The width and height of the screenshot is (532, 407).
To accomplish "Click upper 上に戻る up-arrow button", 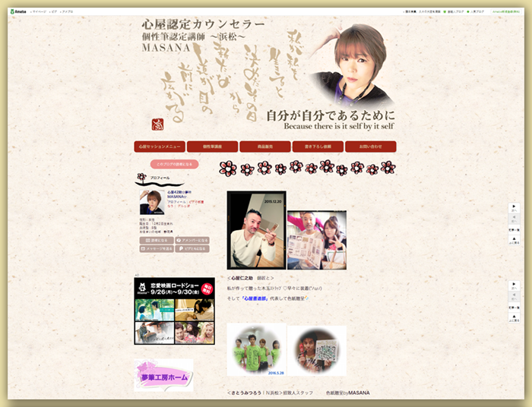I will pos(514,241).
